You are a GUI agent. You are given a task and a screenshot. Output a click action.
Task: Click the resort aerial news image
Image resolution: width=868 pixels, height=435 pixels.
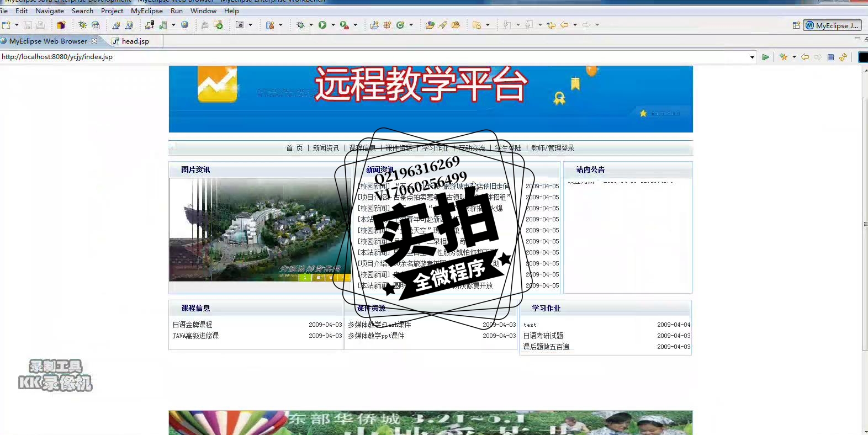(260, 230)
